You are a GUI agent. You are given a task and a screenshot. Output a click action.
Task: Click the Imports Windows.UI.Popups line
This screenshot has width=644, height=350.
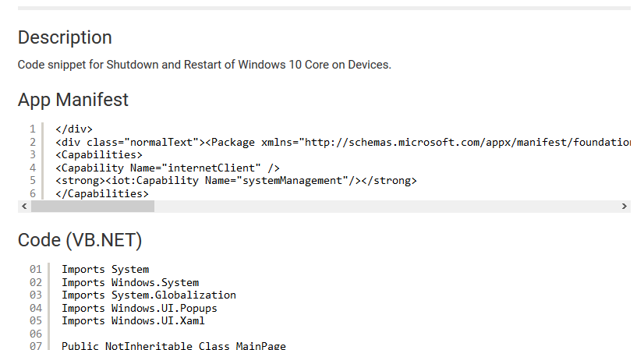tap(140, 309)
